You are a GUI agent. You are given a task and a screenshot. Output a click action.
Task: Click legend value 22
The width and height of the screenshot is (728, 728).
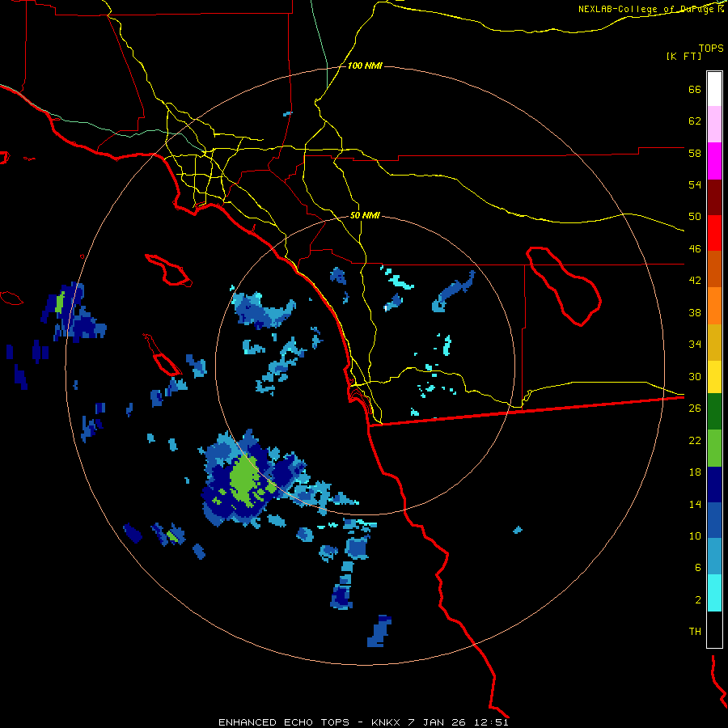pyautogui.click(x=695, y=440)
